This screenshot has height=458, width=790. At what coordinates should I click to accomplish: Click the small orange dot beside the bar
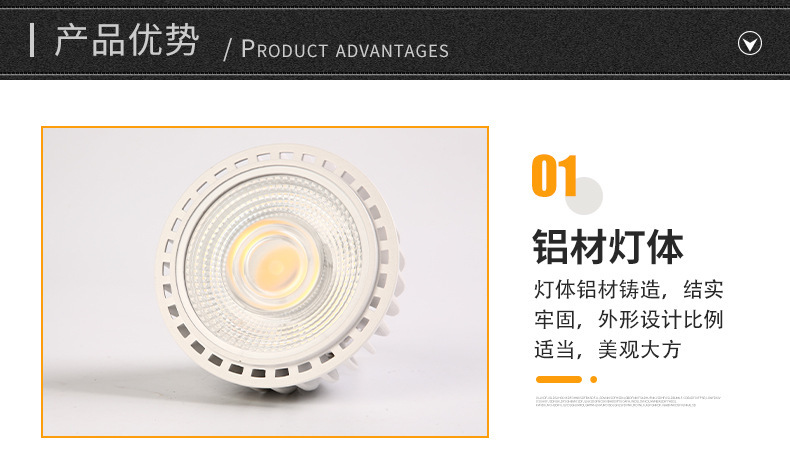pyautogui.click(x=594, y=379)
